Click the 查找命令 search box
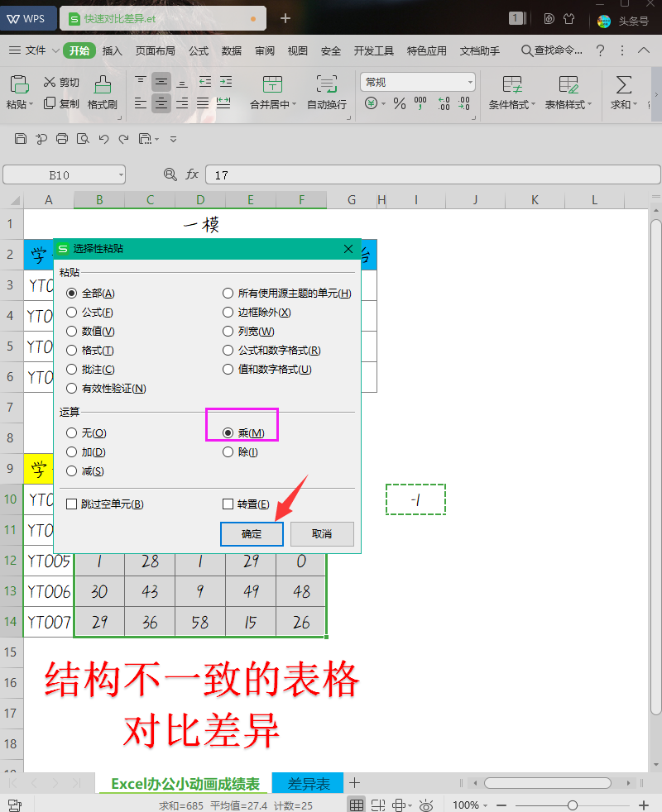The image size is (662, 812). point(552,50)
